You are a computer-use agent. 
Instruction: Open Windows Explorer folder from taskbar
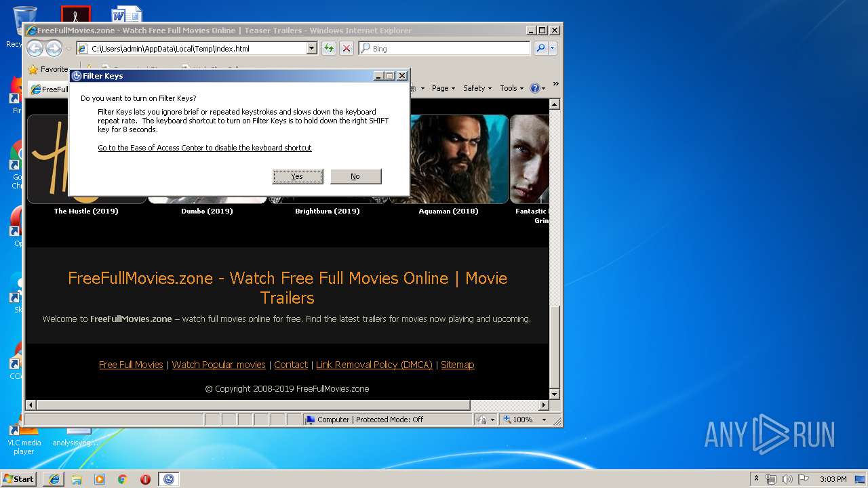tap(77, 479)
